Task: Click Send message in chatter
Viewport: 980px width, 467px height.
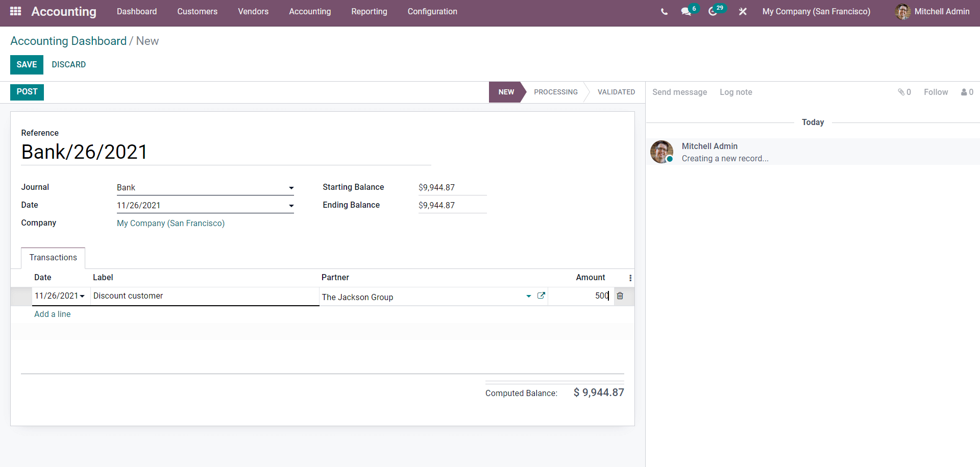Action: tap(679, 92)
